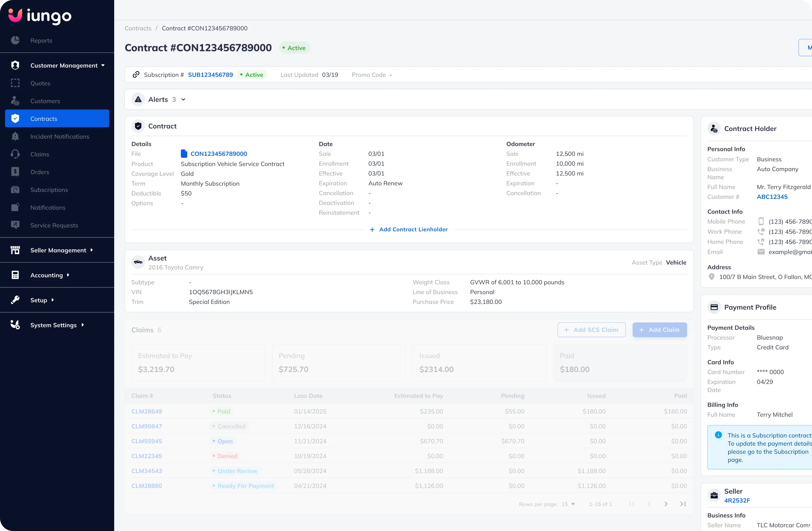Click the Subscriptions icon in sidebar
Viewport: 812px width, 531px height.
coord(15,190)
